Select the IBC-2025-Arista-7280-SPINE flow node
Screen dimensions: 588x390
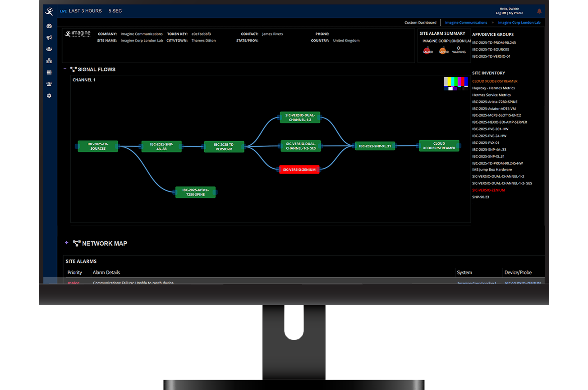point(195,192)
